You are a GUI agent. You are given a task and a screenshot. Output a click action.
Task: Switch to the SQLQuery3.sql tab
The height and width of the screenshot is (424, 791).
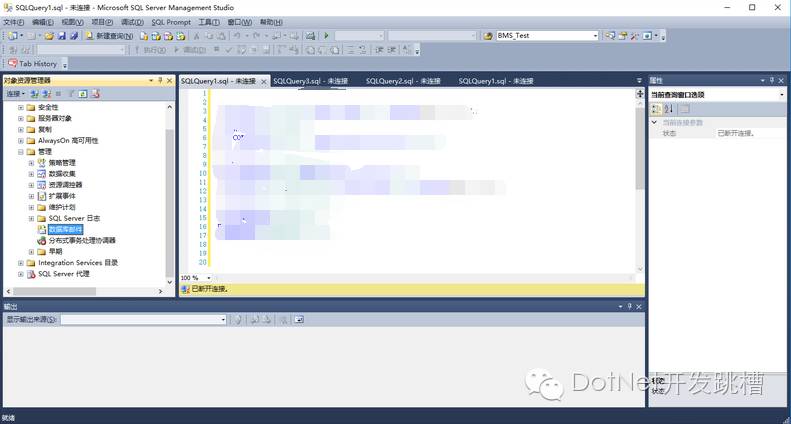(x=310, y=81)
